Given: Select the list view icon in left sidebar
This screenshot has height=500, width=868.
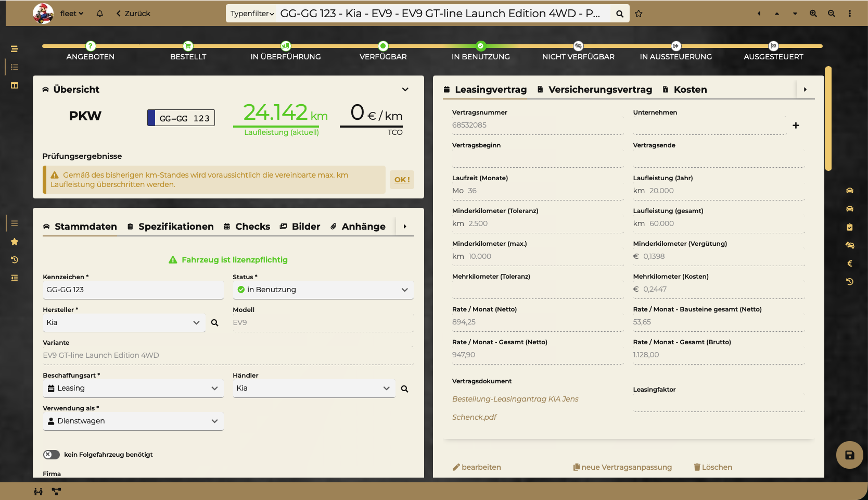Looking at the screenshot, I should pyautogui.click(x=15, y=67).
